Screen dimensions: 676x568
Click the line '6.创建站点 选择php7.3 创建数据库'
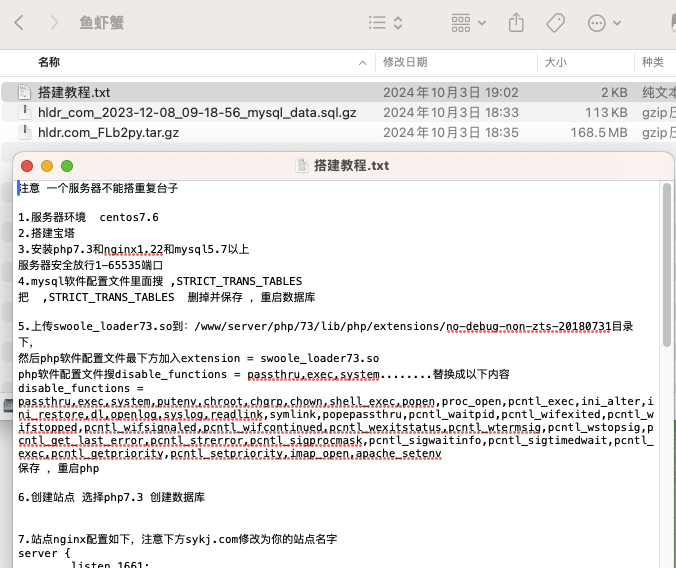(x=111, y=497)
